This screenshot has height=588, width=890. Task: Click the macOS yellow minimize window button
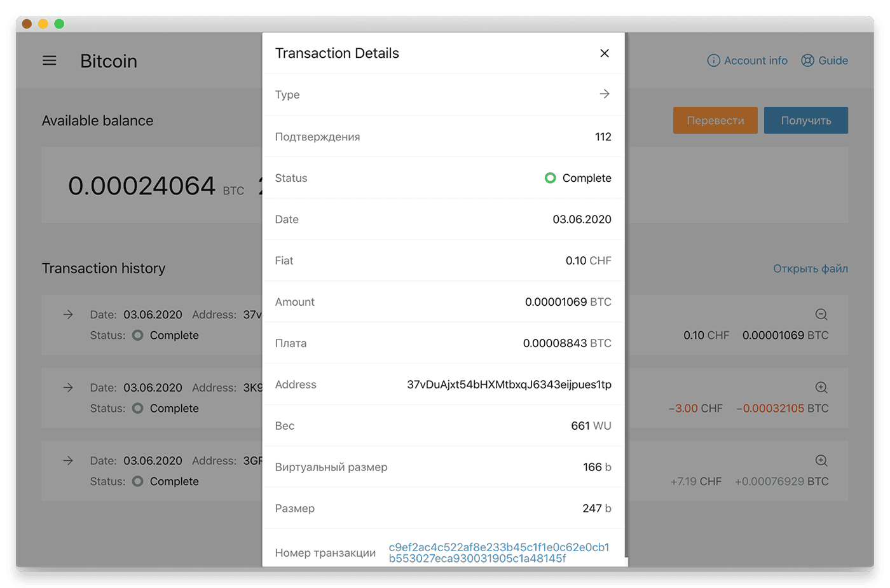(x=43, y=24)
